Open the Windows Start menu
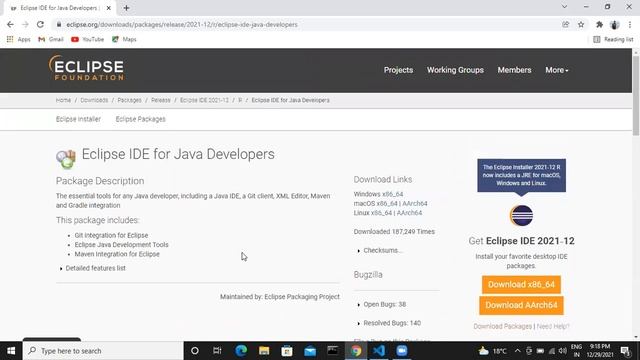Viewport: 640px width, 360px height. pos(11,351)
